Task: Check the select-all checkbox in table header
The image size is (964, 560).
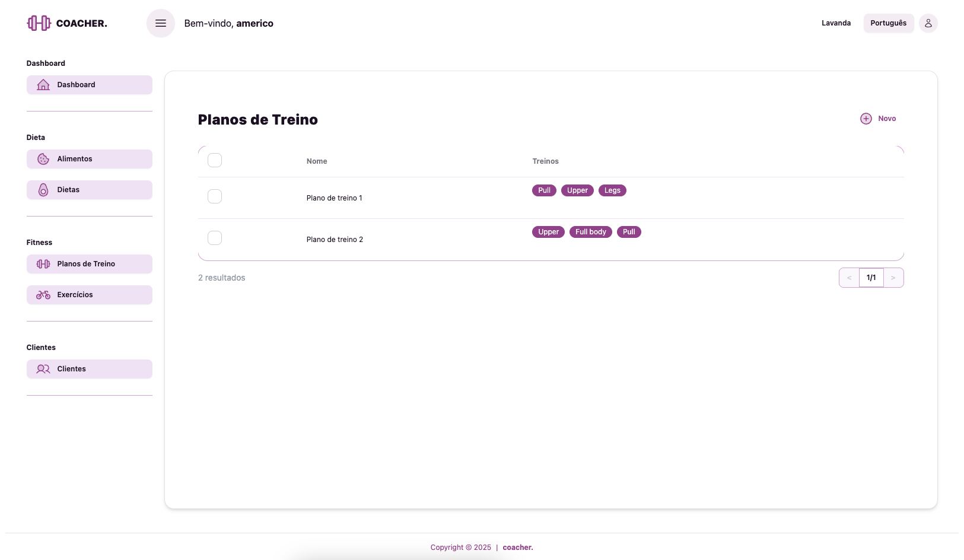Action: click(215, 160)
